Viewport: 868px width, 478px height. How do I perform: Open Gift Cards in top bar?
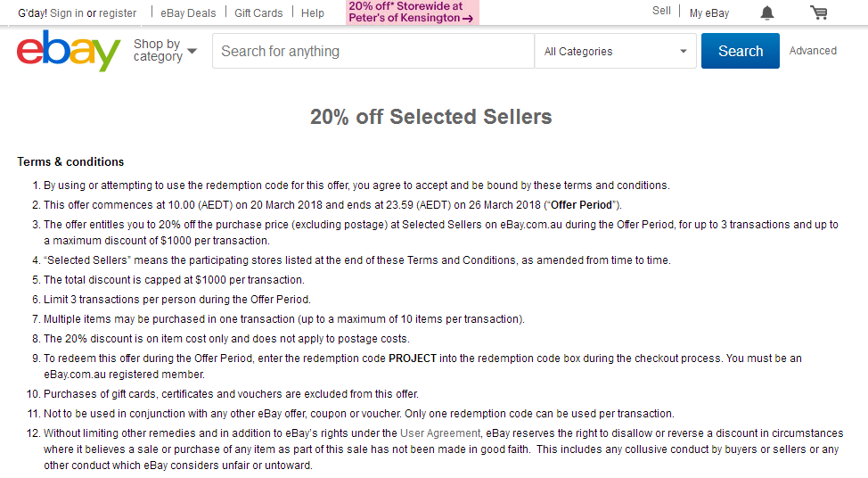pos(258,13)
